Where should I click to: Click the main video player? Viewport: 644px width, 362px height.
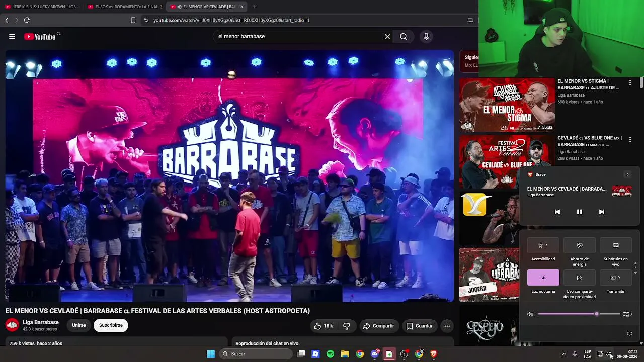tap(229, 176)
